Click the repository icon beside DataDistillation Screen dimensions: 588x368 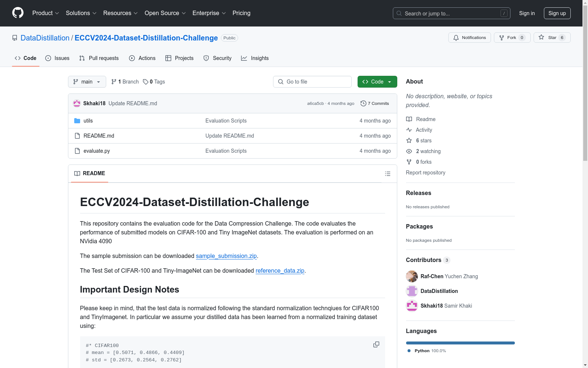[15, 38]
